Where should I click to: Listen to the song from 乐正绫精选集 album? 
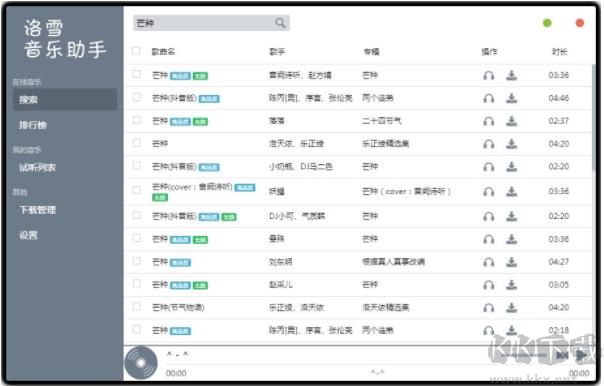coord(488,144)
